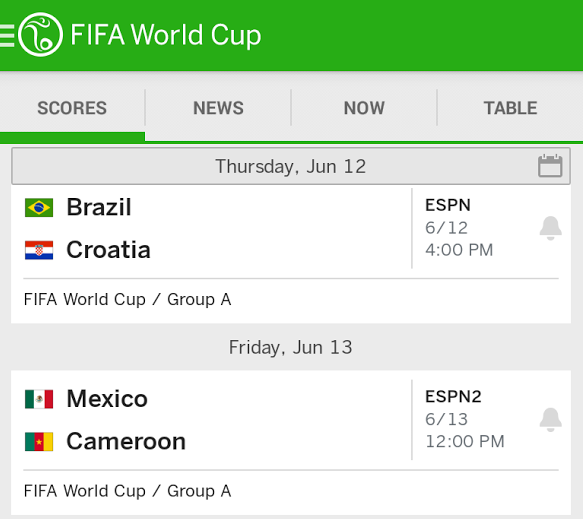This screenshot has width=583, height=519.
Task: Tap the Brazil flag icon
Action: pos(39,207)
